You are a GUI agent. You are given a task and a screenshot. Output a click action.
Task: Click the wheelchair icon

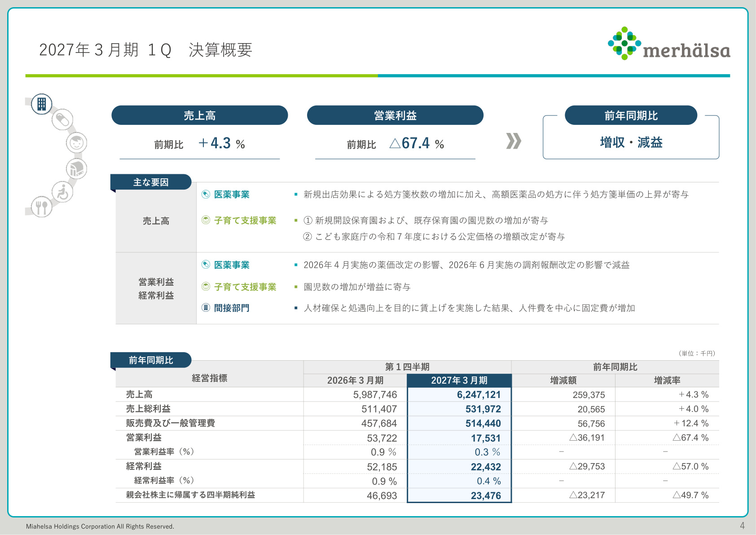pyautogui.click(x=62, y=192)
